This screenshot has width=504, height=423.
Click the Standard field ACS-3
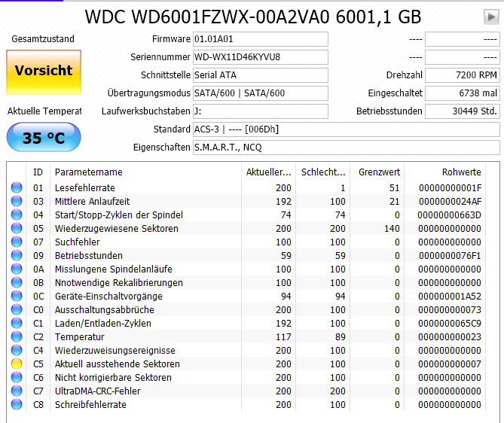347,129
